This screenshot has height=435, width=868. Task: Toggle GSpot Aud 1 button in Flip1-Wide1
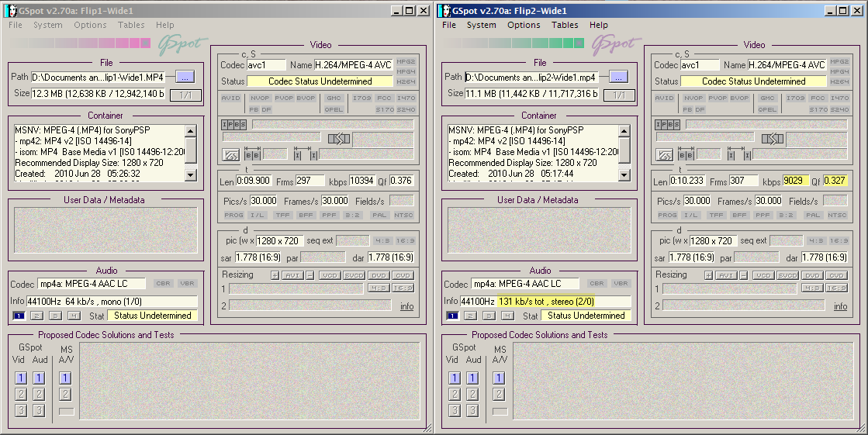pyautogui.click(x=39, y=378)
